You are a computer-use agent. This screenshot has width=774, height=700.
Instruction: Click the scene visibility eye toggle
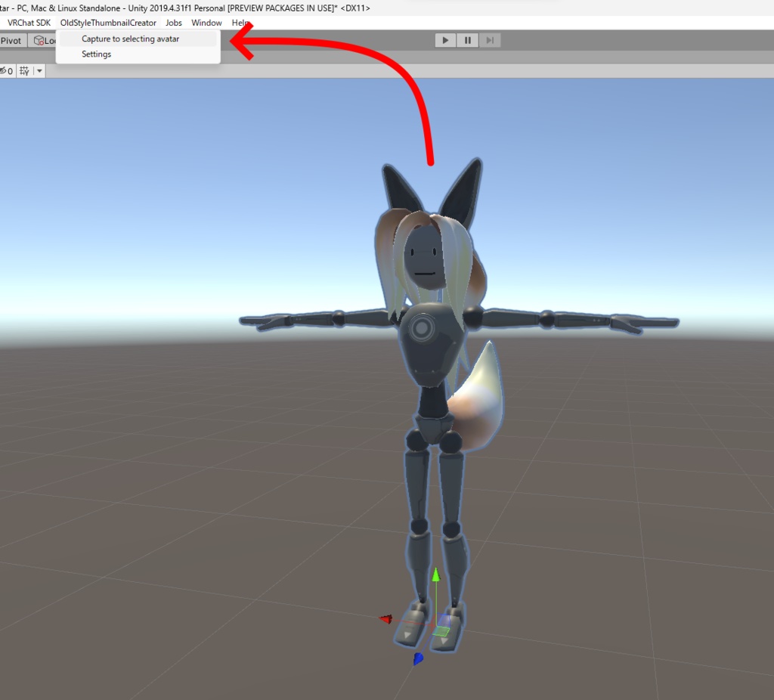point(6,70)
